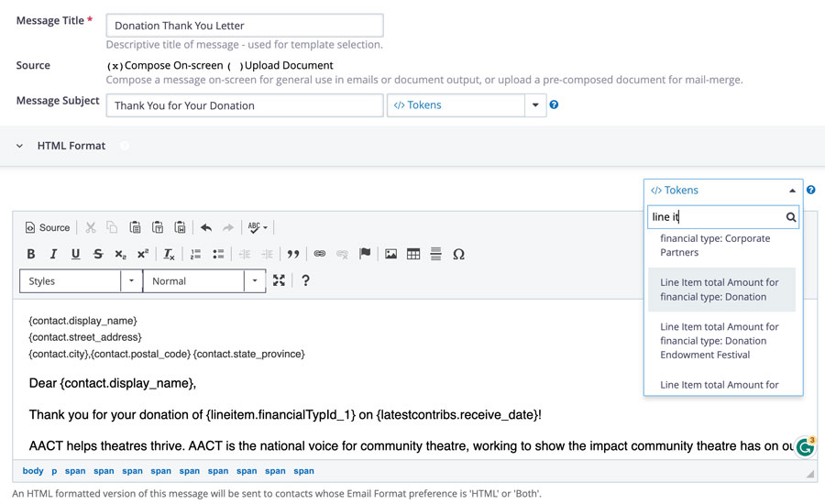Toggle Italic formatting

click(x=53, y=254)
